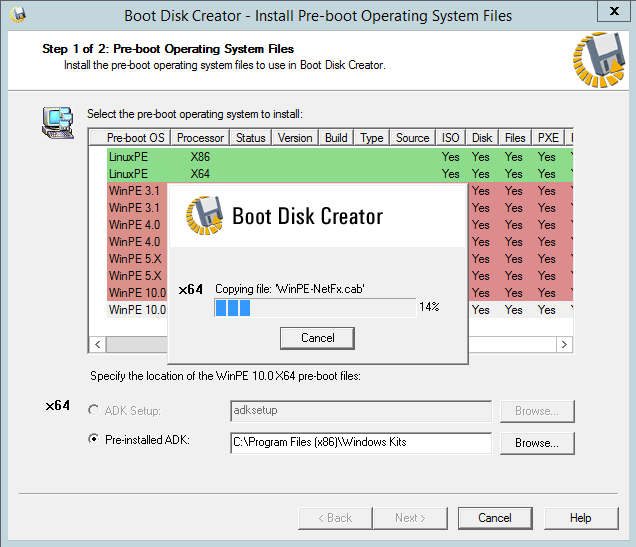Click the left arrow of horizontal scrollbar

pyautogui.click(x=97, y=345)
